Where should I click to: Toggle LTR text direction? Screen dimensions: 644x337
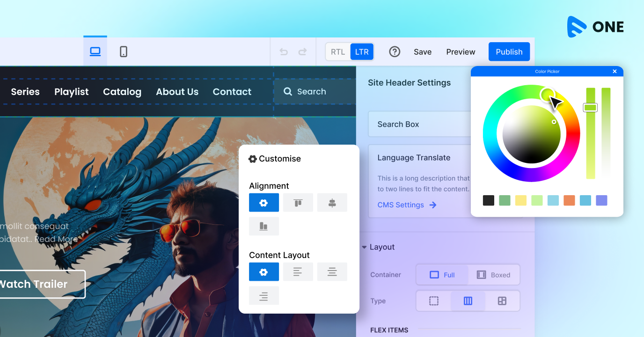pos(362,52)
